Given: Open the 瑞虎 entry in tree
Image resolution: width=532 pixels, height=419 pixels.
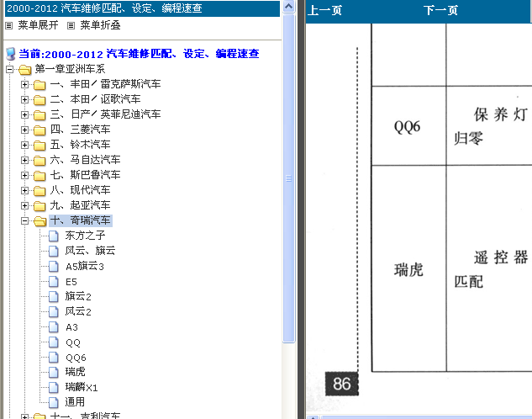Looking at the screenshot, I should (x=75, y=372).
